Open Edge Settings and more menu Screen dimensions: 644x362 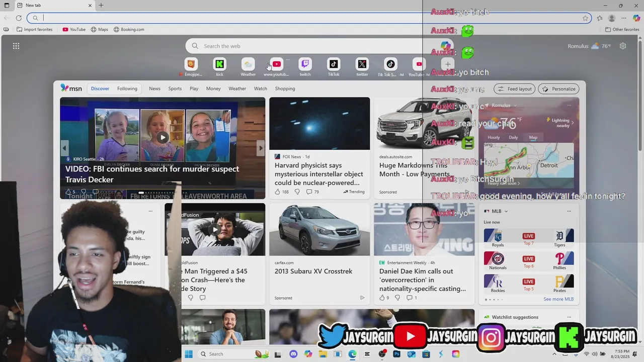click(624, 18)
